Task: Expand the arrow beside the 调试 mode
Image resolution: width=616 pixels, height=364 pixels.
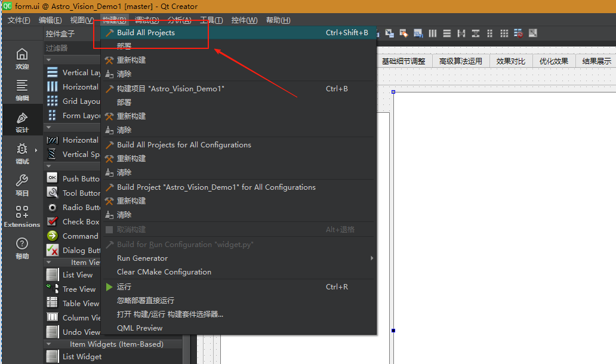Action: pos(36,150)
